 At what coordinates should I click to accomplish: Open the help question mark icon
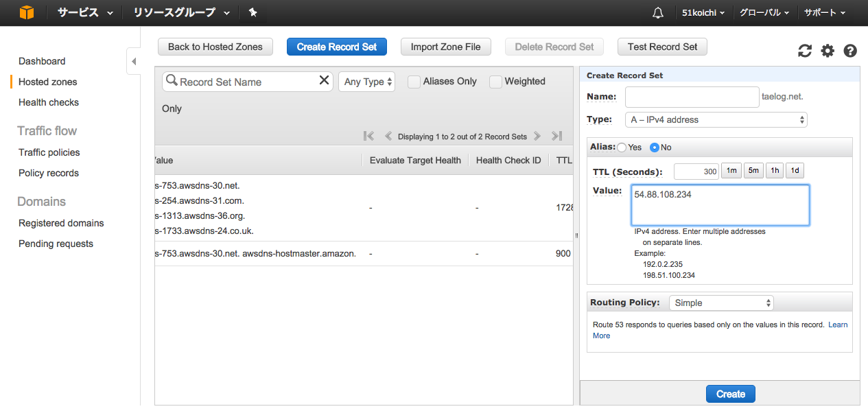point(850,51)
